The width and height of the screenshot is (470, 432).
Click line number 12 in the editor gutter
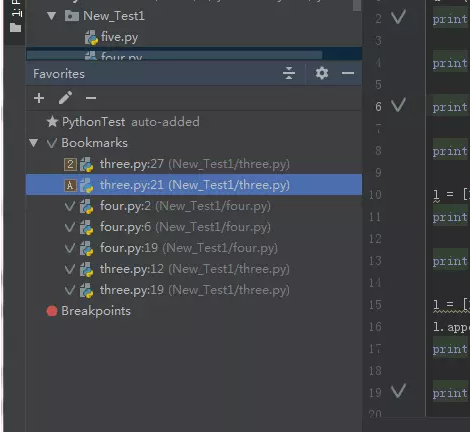(375, 239)
